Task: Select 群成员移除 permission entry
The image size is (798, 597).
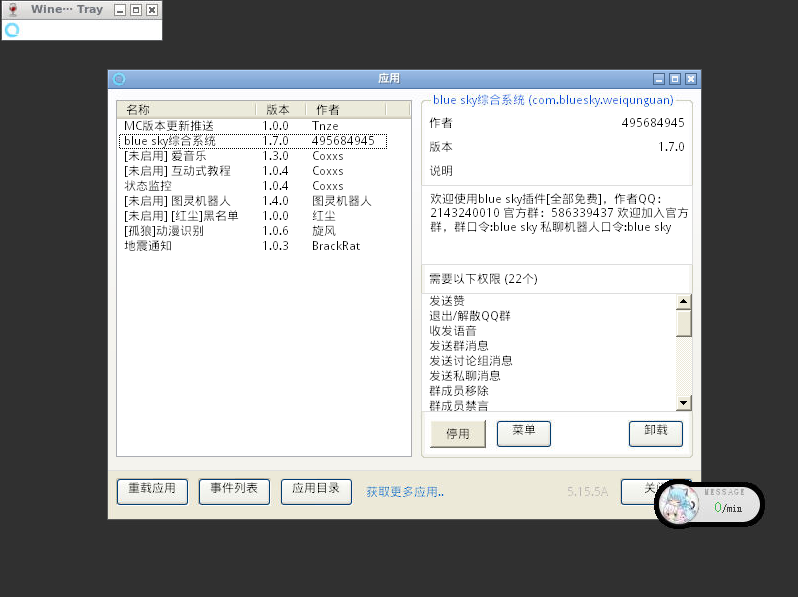Action: [x=459, y=391]
